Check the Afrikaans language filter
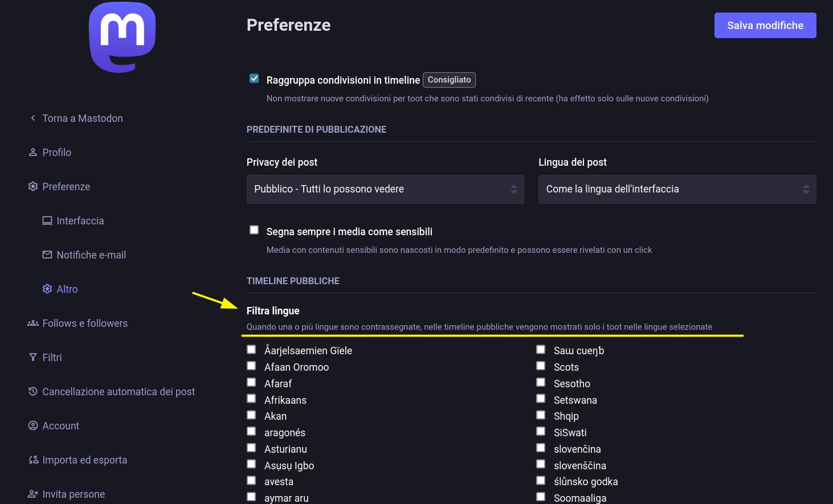Screen dimensions: 833x504 [251, 399]
